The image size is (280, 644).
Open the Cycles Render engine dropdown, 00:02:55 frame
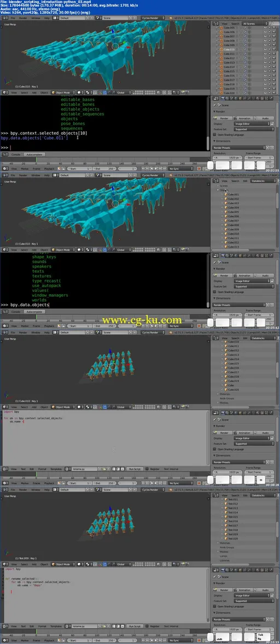(x=153, y=18)
